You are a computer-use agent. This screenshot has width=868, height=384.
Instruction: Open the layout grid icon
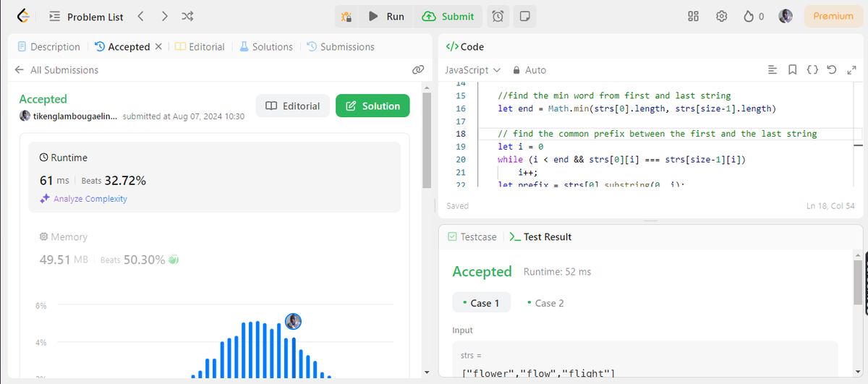point(693,16)
